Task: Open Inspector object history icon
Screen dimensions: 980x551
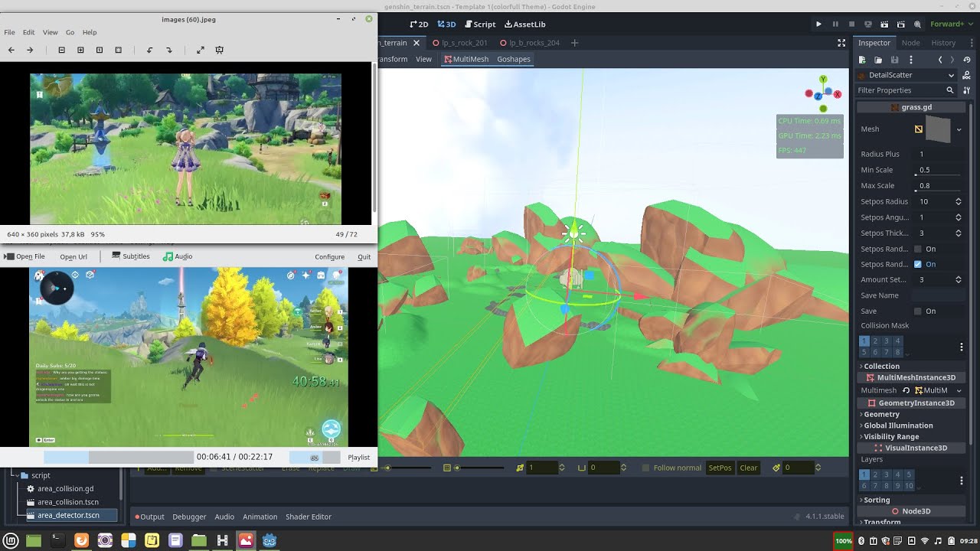Action: click(x=967, y=60)
